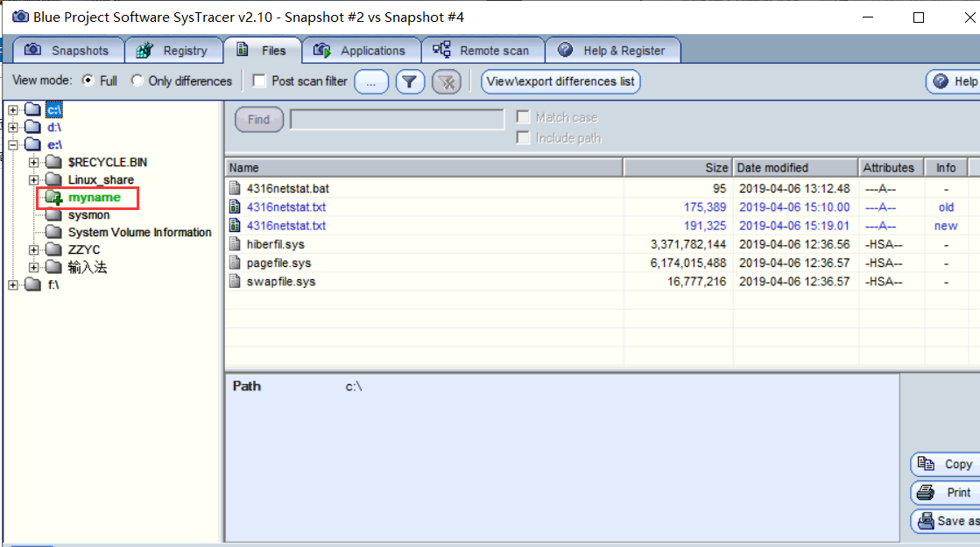Click the post scan filter funnel icon
Image resolution: width=980 pixels, height=547 pixels.
click(x=409, y=81)
